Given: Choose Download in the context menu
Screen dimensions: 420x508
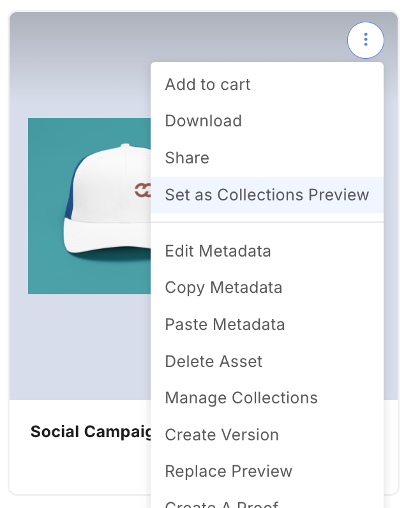Looking at the screenshot, I should pyautogui.click(x=203, y=121).
